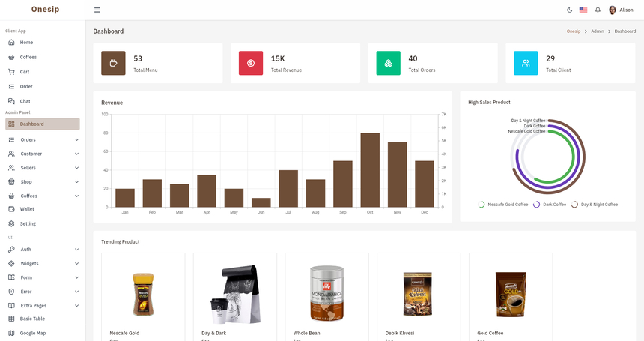This screenshot has height=341, width=644.
Task: Open the notifications bell
Action: pyautogui.click(x=598, y=10)
